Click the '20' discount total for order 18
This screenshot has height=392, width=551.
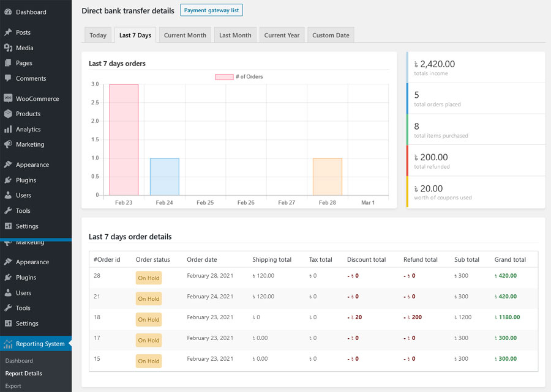pyautogui.click(x=354, y=317)
